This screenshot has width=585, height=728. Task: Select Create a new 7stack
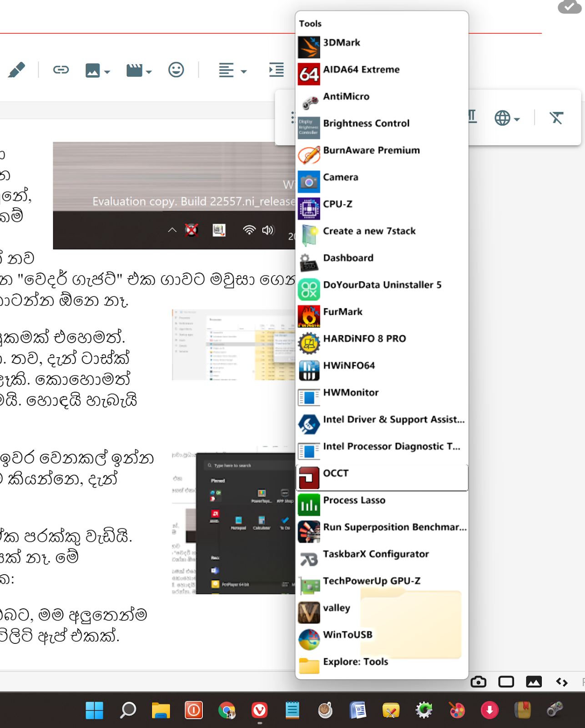(x=382, y=235)
